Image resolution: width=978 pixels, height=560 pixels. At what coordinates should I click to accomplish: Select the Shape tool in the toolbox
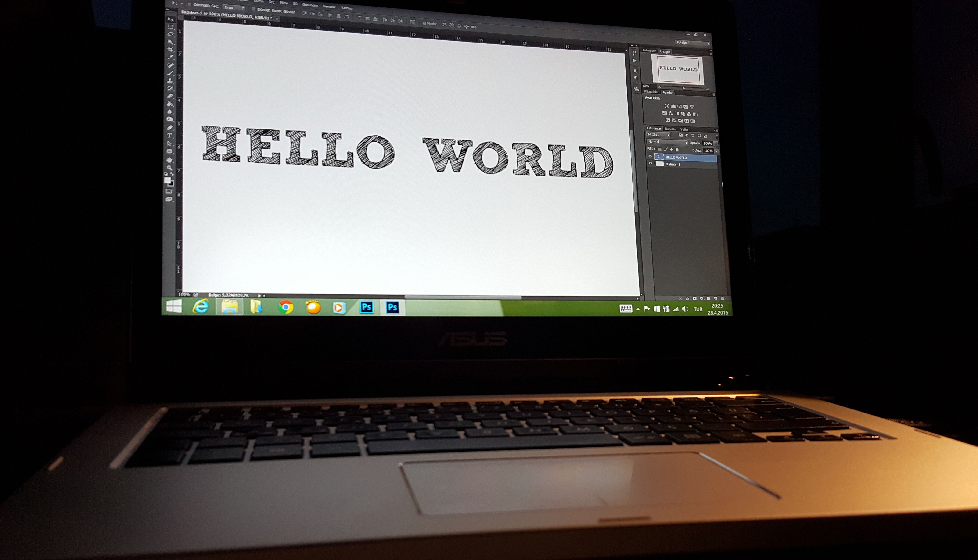click(x=170, y=151)
